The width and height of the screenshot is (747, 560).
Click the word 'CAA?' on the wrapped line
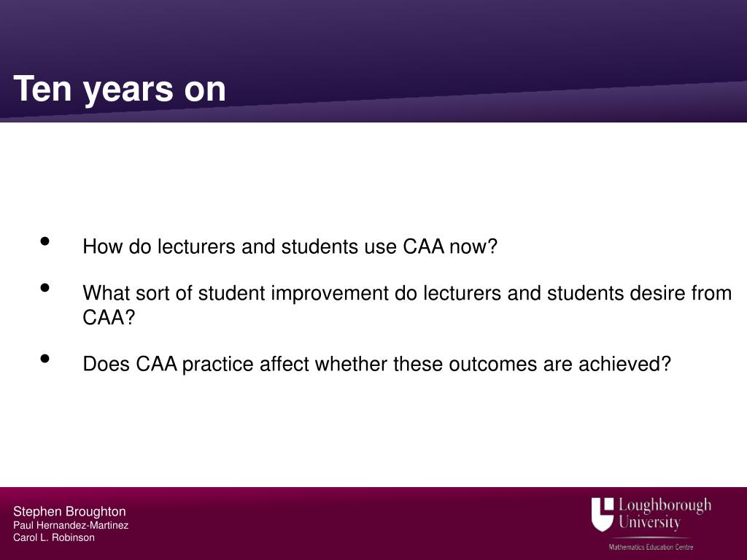click(x=109, y=318)
